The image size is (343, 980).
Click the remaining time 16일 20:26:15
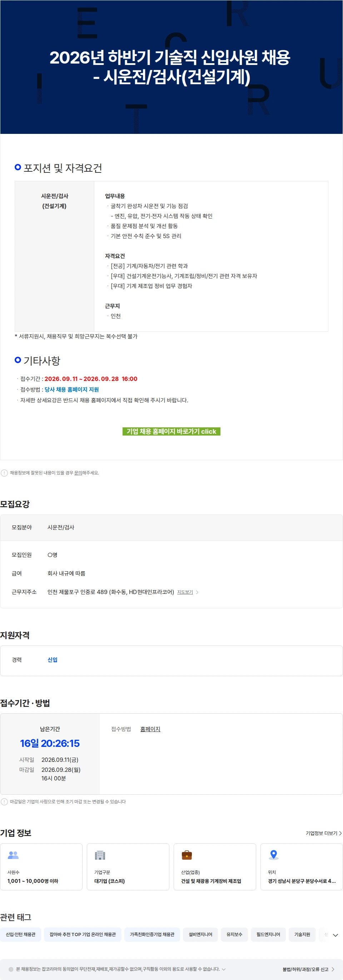[x=50, y=743]
